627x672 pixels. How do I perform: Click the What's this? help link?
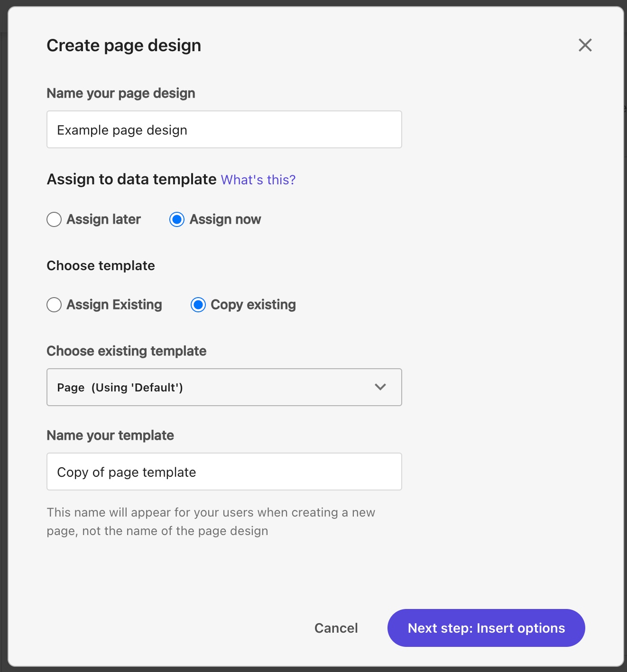(258, 180)
